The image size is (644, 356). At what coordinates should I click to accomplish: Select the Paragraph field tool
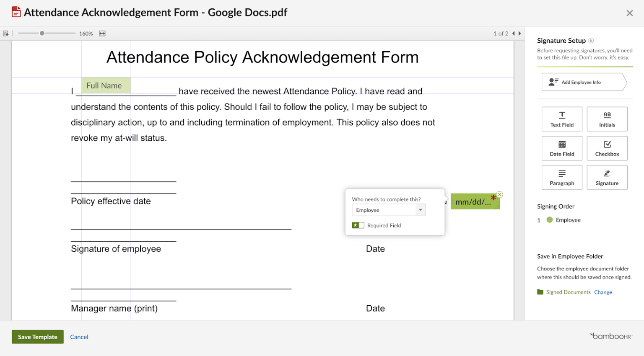pyautogui.click(x=562, y=177)
